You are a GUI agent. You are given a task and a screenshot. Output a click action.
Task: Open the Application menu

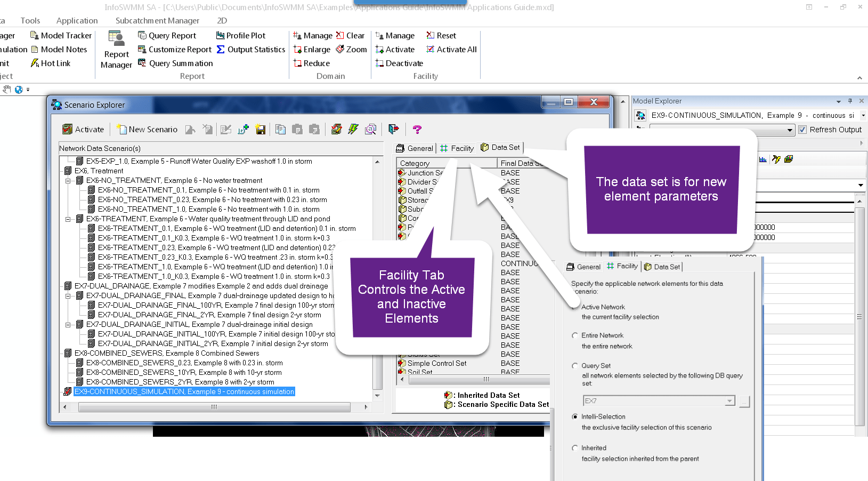tap(77, 20)
